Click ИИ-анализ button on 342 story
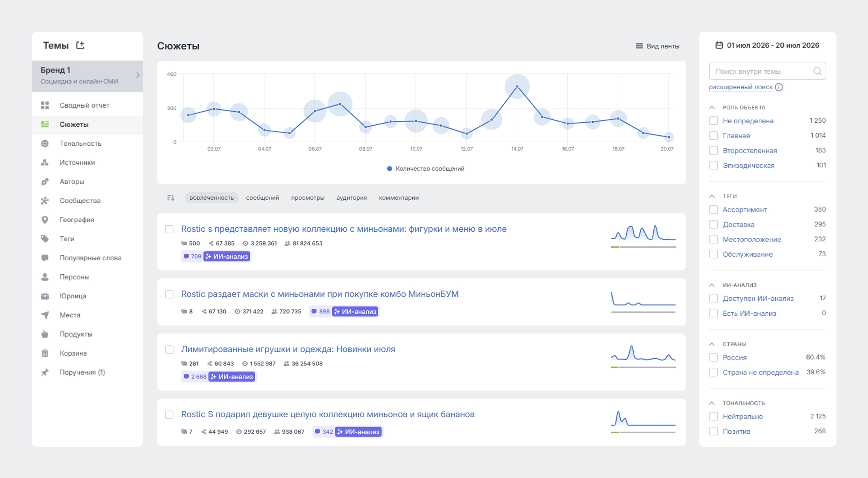Image resolution: width=868 pixels, height=478 pixels. point(358,432)
